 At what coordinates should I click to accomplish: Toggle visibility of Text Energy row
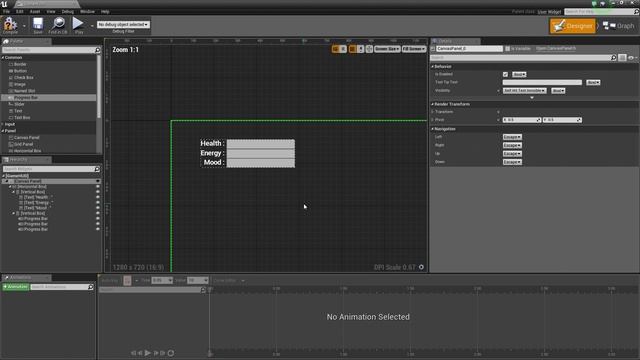point(98,202)
